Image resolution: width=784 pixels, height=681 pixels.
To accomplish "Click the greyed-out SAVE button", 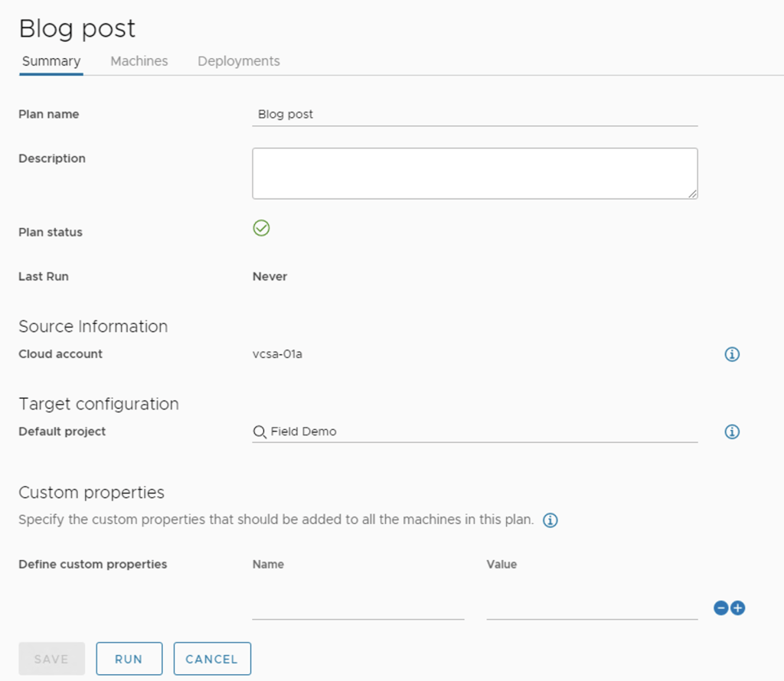I will click(51, 659).
